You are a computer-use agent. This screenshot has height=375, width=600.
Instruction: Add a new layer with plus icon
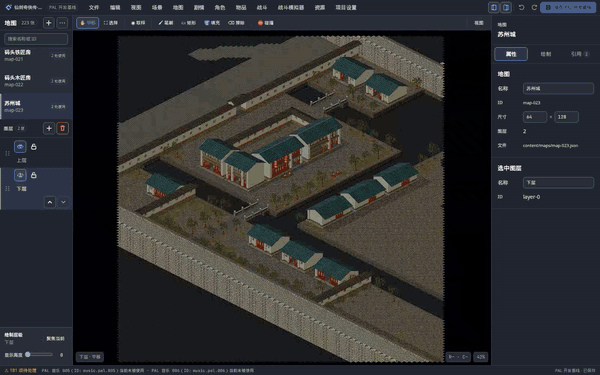(49, 128)
